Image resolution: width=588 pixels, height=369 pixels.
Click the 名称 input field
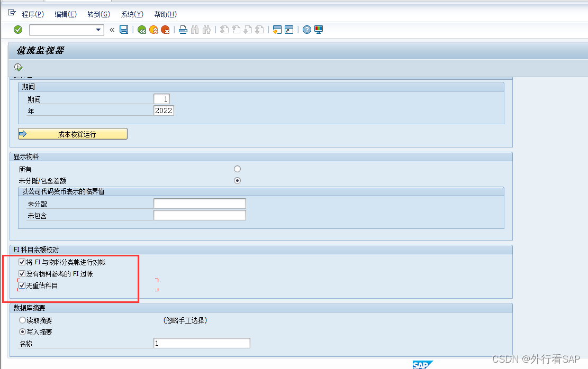click(x=202, y=343)
